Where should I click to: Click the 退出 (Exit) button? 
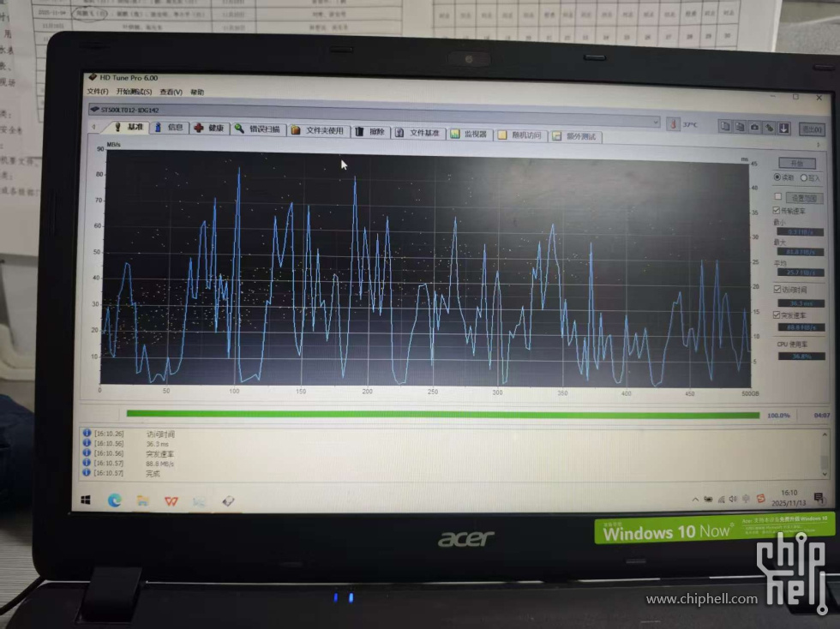[x=811, y=129]
